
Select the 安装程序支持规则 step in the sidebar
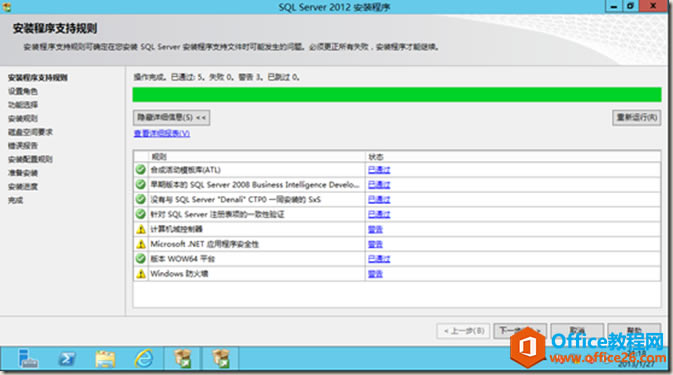tap(38, 78)
